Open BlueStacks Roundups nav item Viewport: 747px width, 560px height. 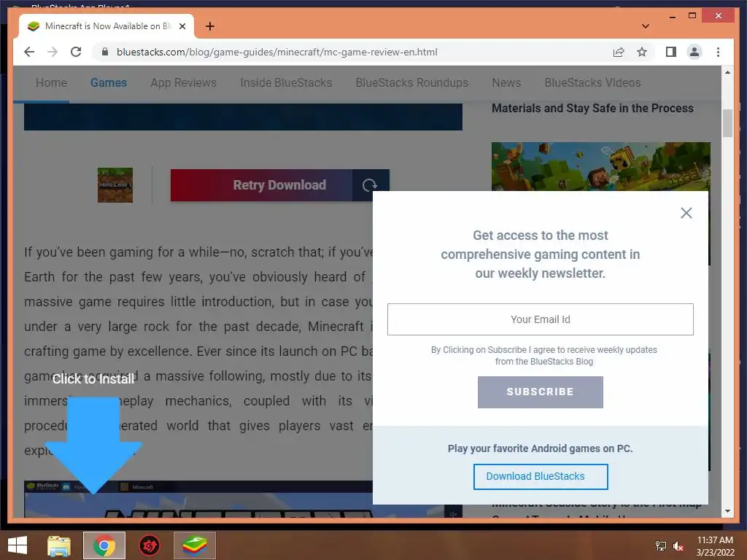[x=412, y=83]
